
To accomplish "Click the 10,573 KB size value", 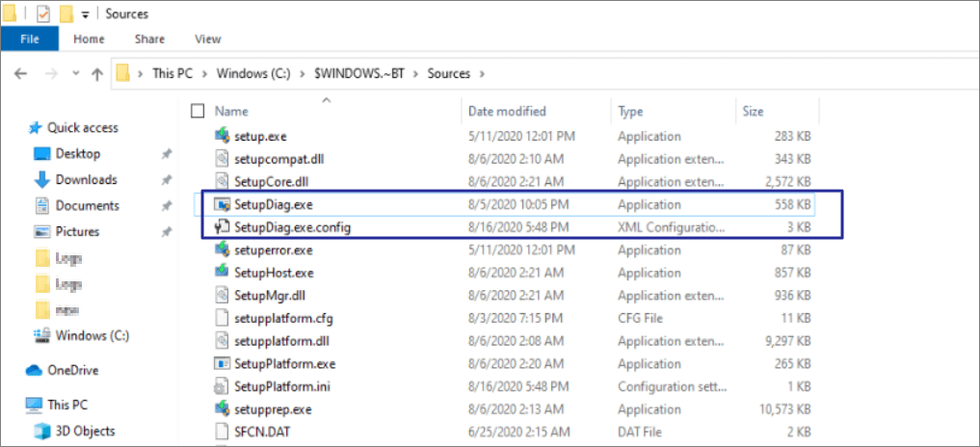I will 783,409.
